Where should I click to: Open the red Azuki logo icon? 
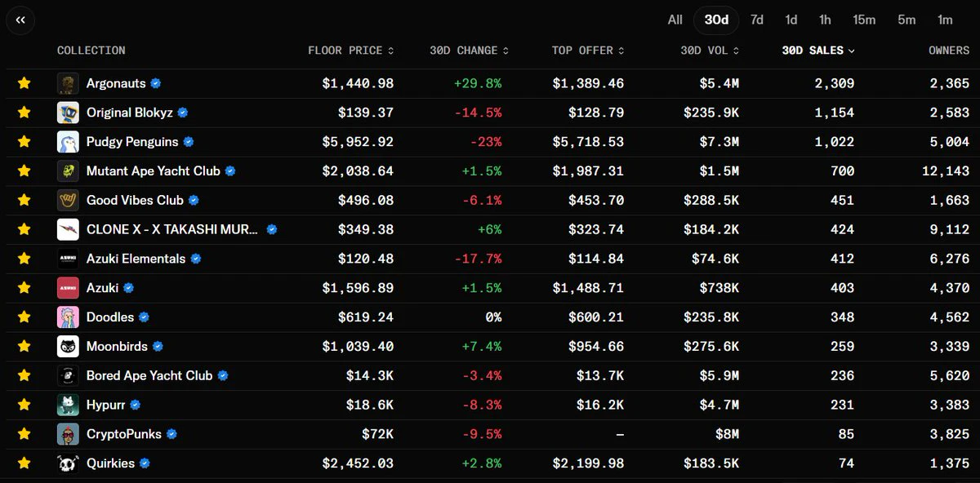68,288
